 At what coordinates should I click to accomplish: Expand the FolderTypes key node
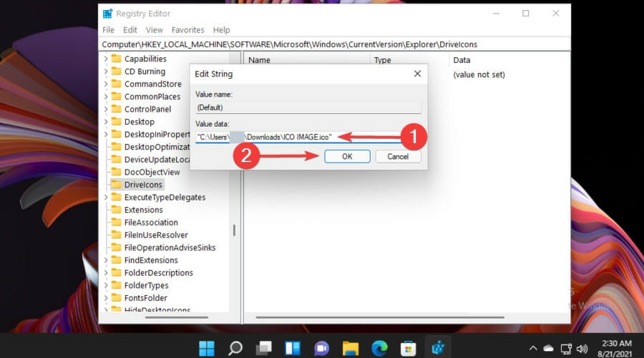click(x=106, y=285)
